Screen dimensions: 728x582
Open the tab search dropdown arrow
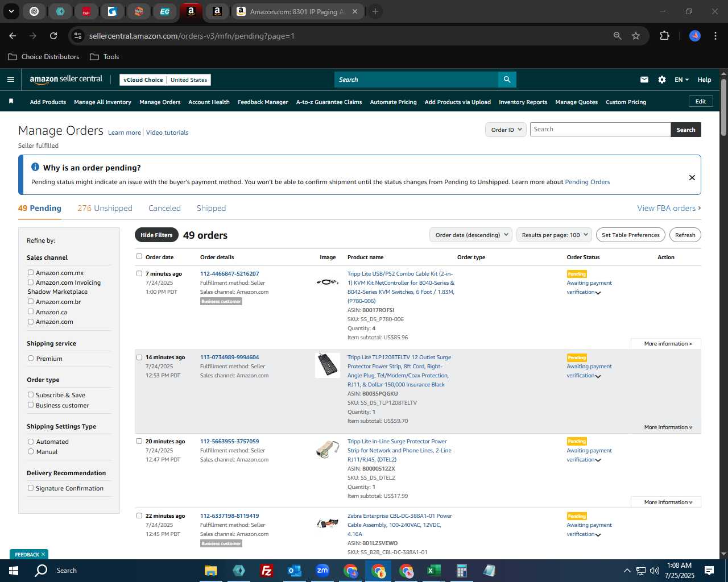(x=11, y=11)
